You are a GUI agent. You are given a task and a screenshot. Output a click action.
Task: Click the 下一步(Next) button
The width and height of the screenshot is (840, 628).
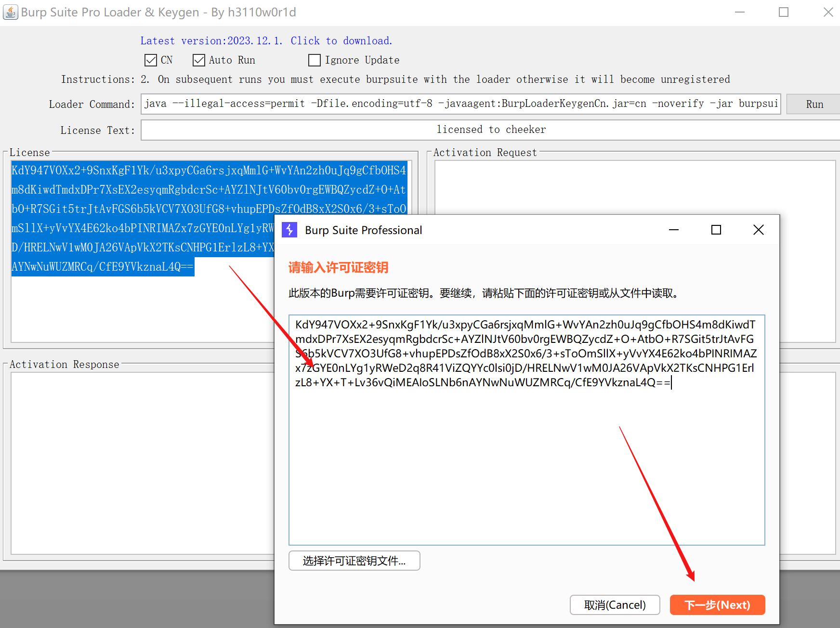click(717, 605)
